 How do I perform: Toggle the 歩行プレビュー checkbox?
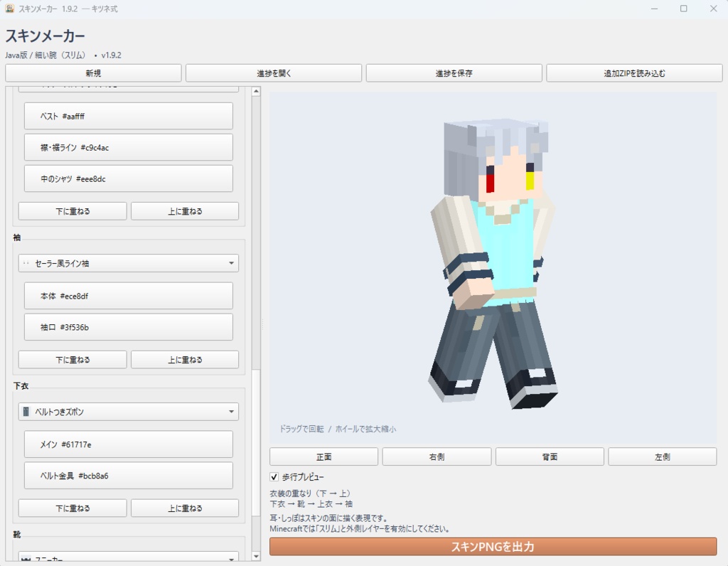[x=274, y=477]
